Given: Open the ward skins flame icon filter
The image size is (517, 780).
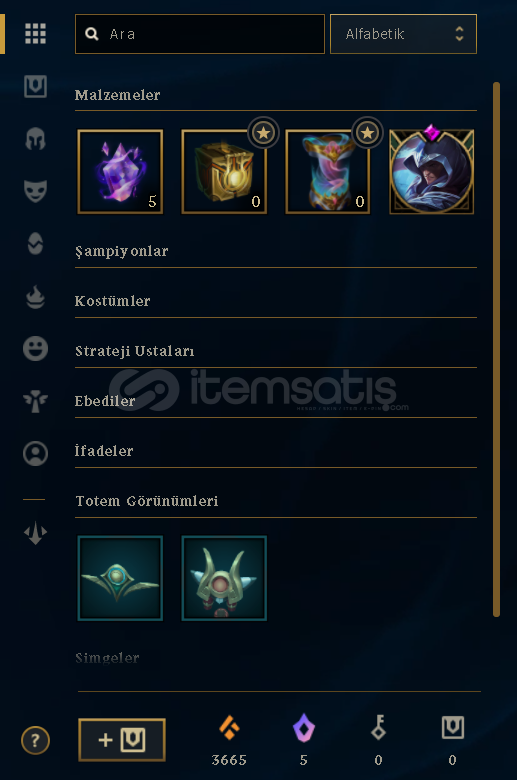Looking at the screenshot, I should tap(35, 296).
